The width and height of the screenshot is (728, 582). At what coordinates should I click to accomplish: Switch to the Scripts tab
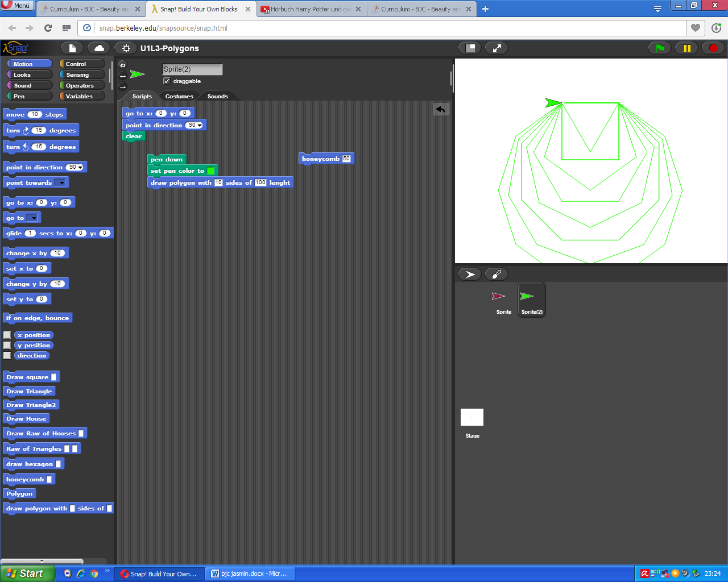pyautogui.click(x=142, y=96)
